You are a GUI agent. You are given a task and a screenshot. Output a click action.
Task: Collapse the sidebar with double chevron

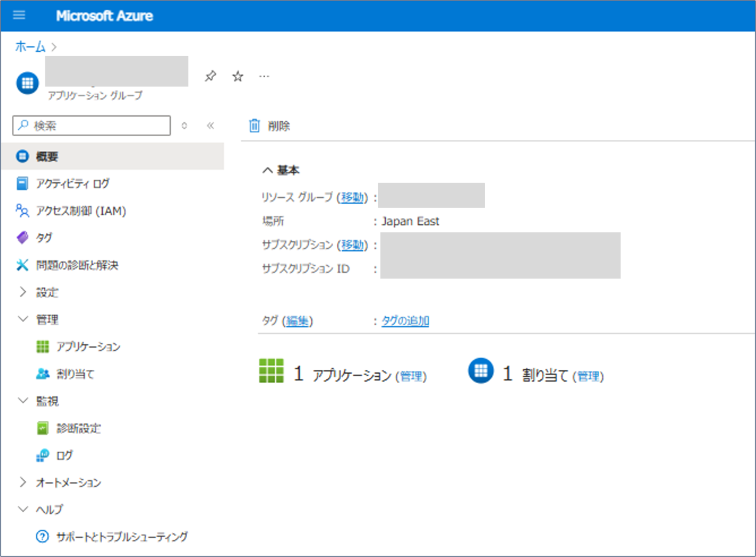coord(210,125)
